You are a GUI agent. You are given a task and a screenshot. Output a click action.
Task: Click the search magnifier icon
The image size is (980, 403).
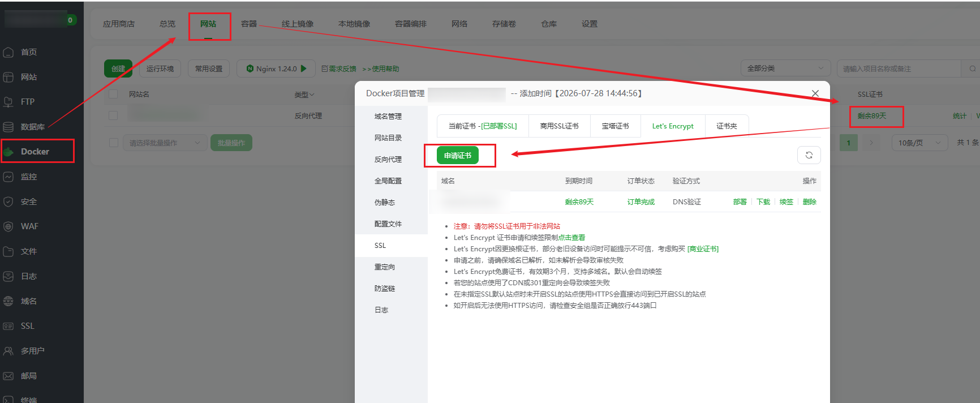tap(972, 68)
